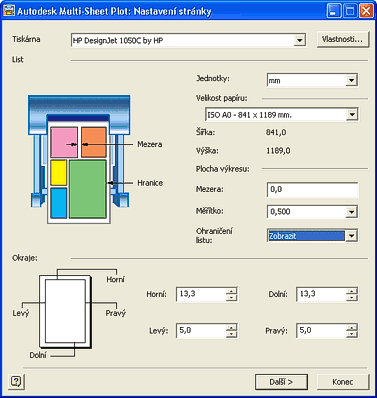The image size is (377, 398).
Task: Click the Jednotky: label
Action: (x=213, y=79)
